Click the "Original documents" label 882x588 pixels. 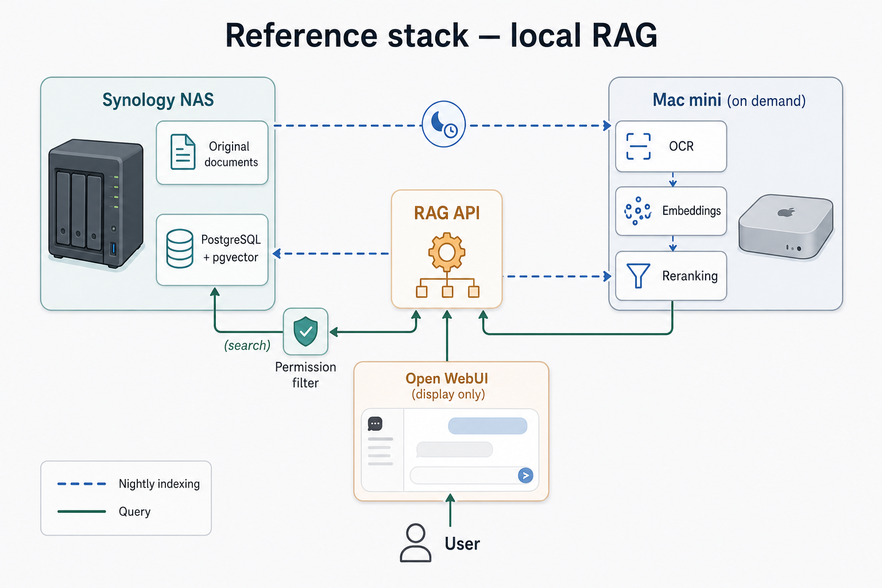(x=231, y=154)
